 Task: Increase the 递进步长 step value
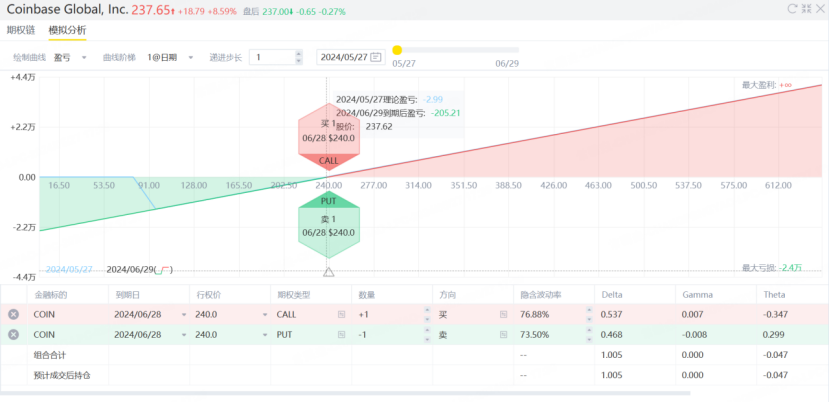pyautogui.click(x=299, y=53)
